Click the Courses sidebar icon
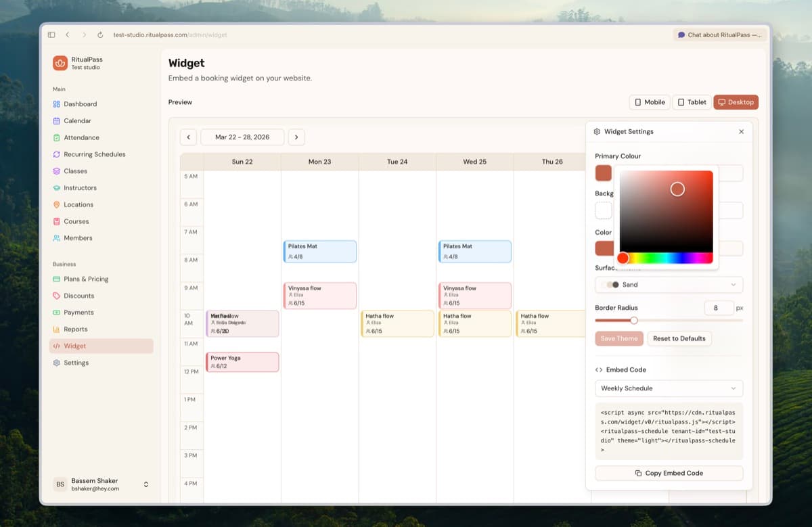 57,221
